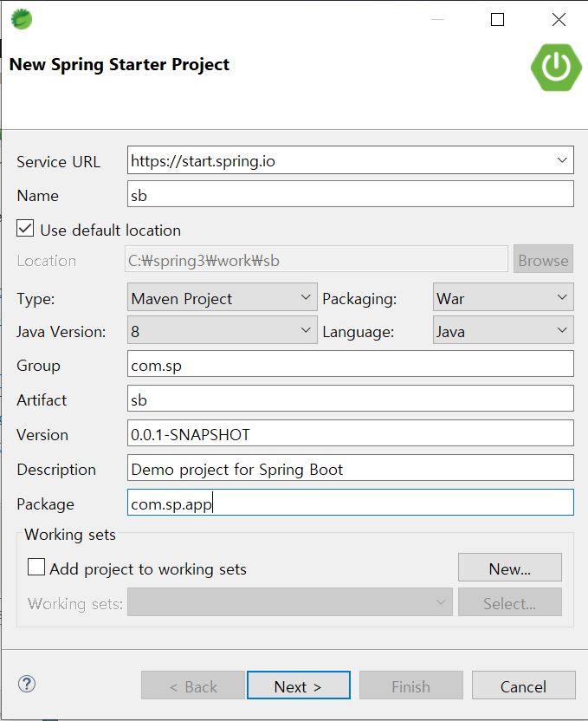Image resolution: width=588 pixels, height=721 pixels.
Task: Click the Service URL label
Action: point(58,162)
